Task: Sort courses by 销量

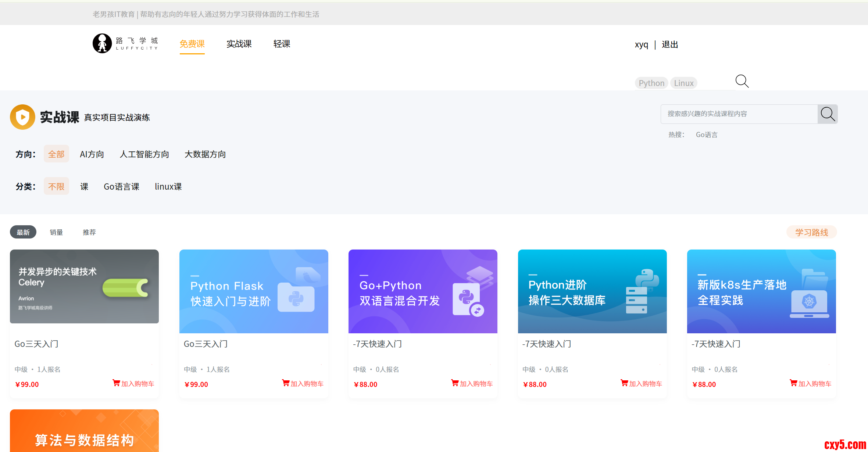Action: [x=56, y=232]
